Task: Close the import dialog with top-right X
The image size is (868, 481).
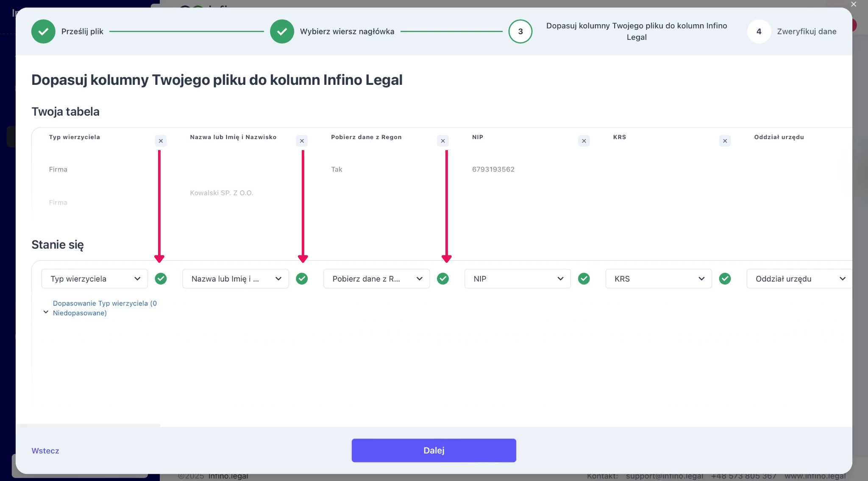Action: [x=854, y=4]
